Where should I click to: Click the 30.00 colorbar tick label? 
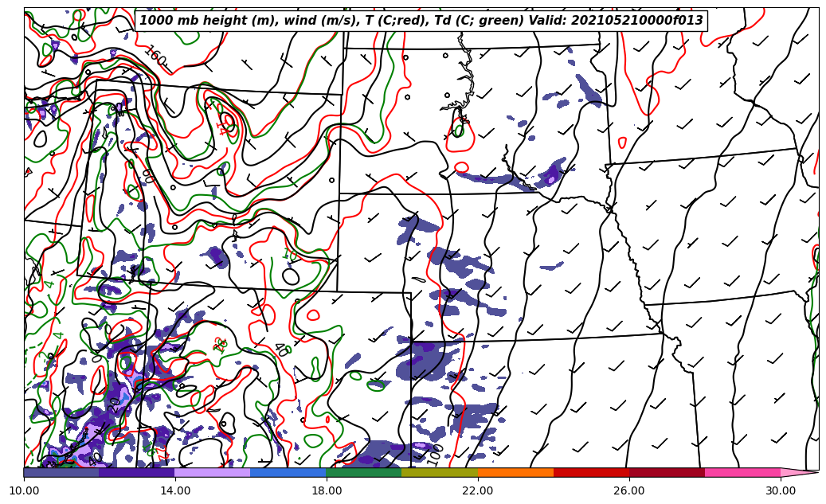(x=781, y=490)
